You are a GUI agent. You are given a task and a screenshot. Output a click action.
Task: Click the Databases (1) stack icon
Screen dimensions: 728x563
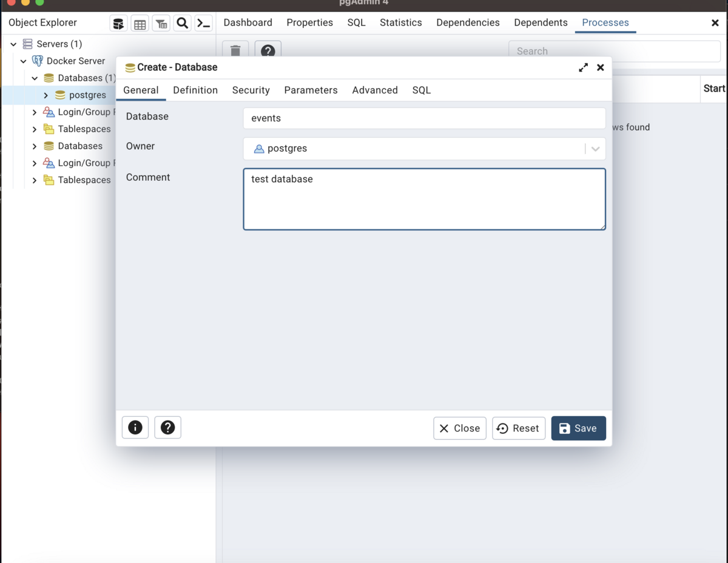[x=49, y=78]
